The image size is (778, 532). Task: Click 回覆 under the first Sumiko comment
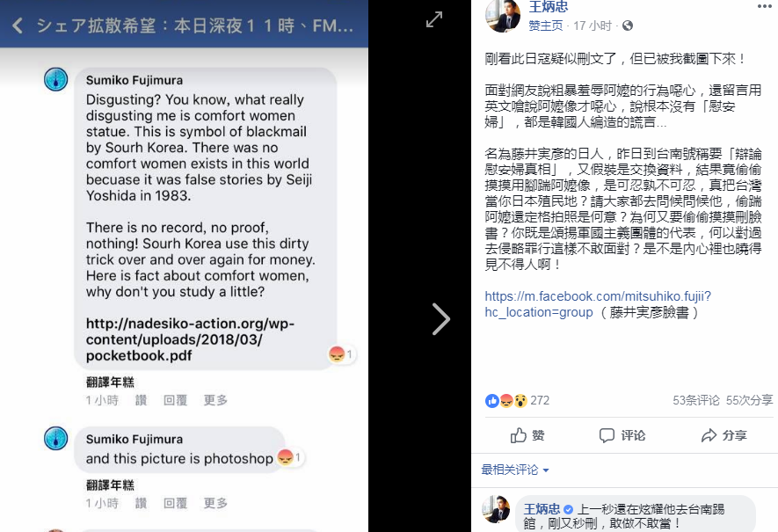[x=175, y=400]
